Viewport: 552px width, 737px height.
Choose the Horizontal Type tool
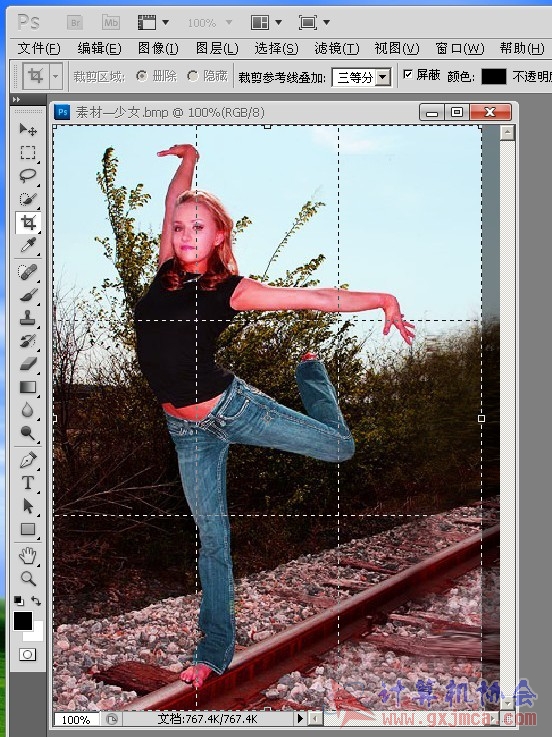pos(28,483)
